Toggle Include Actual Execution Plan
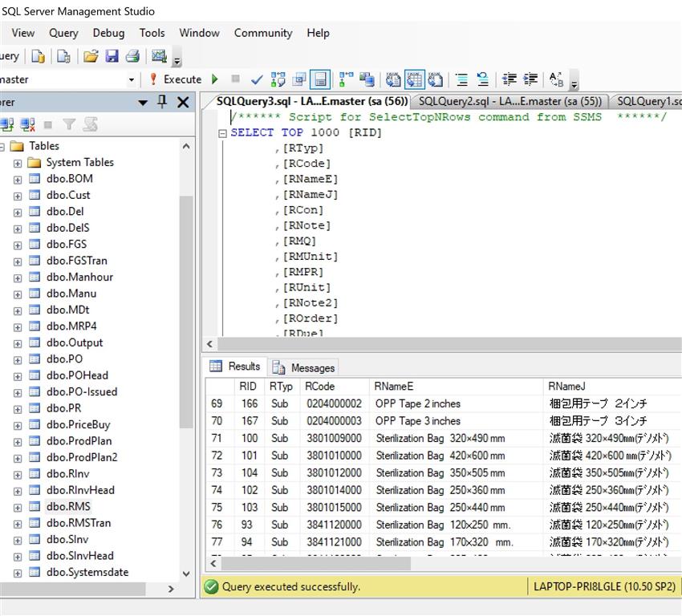Image resolution: width=682 pixels, height=616 pixels. [x=346, y=79]
